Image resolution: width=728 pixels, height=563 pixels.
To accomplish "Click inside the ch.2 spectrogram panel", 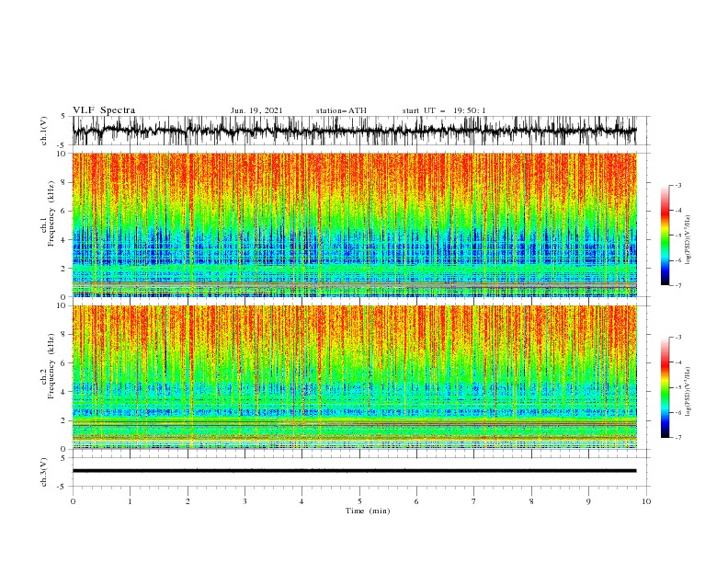I will click(354, 377).
